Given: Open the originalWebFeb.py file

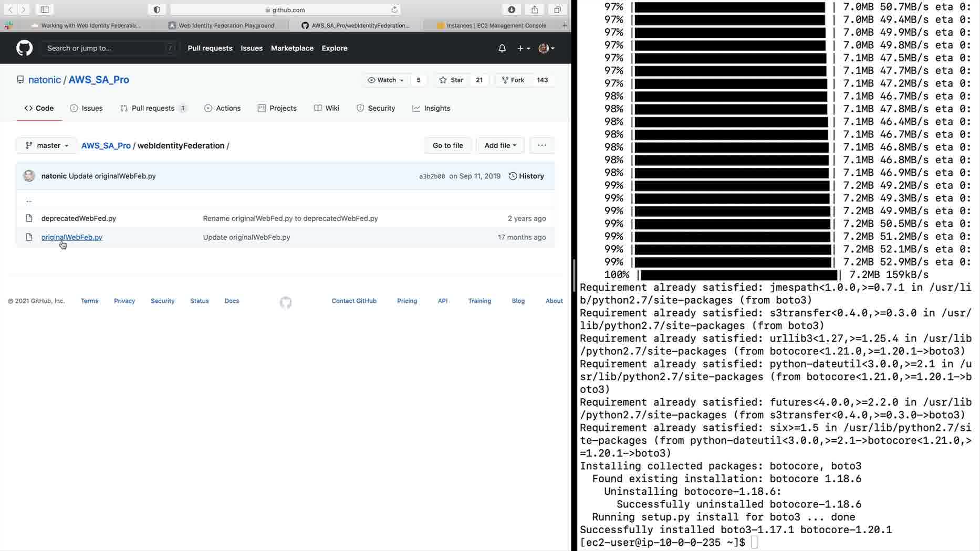Looking at the screenshot, I should tap(72, 237).
